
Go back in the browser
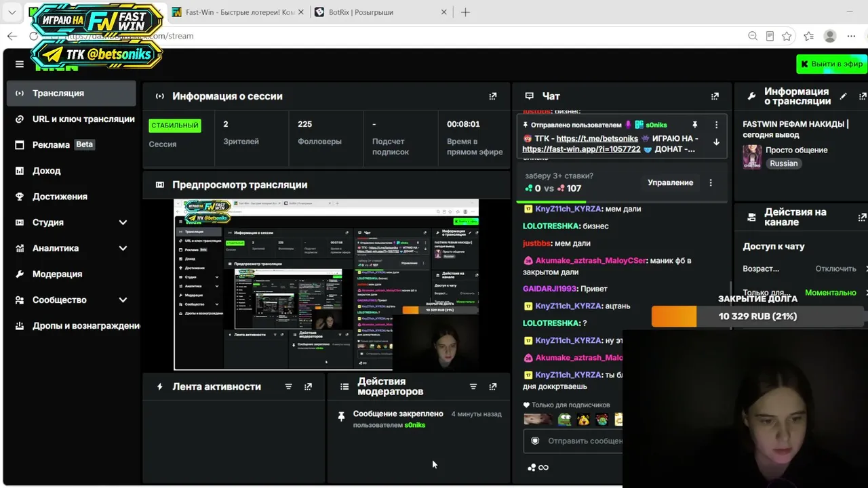tap(12, 36)
